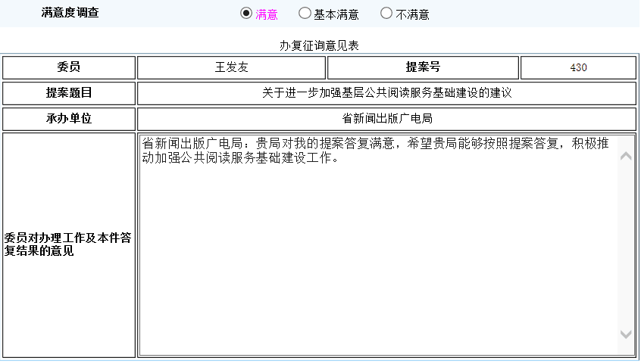Click the 办复征询意见表 heading
Screen dimensions: 641x364
pyautogui.click(x=319, y=45)
